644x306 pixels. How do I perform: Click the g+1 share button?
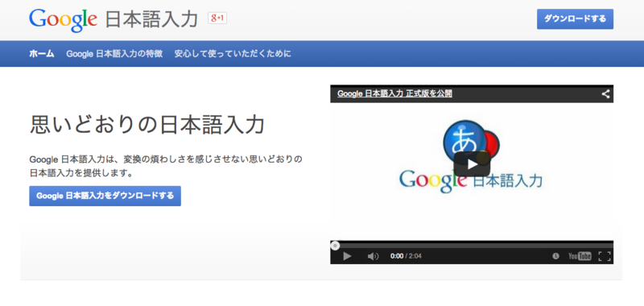(217, 19)
